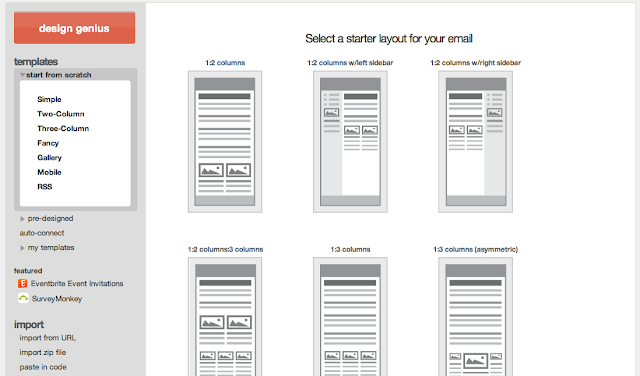Click the design genius button
This screenshot has height=376, width=640.
[x=74, y=28]
